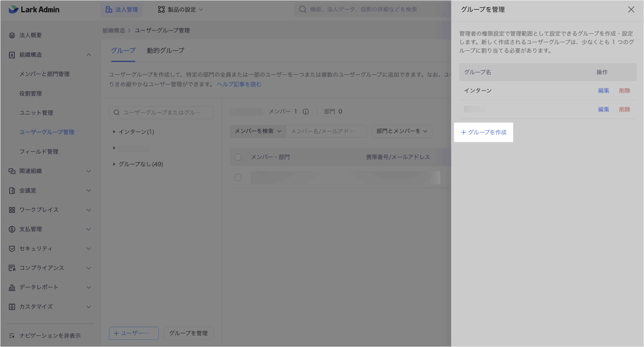Switch to the グループ tab
644x347 pixels.
tap(123, 50)
